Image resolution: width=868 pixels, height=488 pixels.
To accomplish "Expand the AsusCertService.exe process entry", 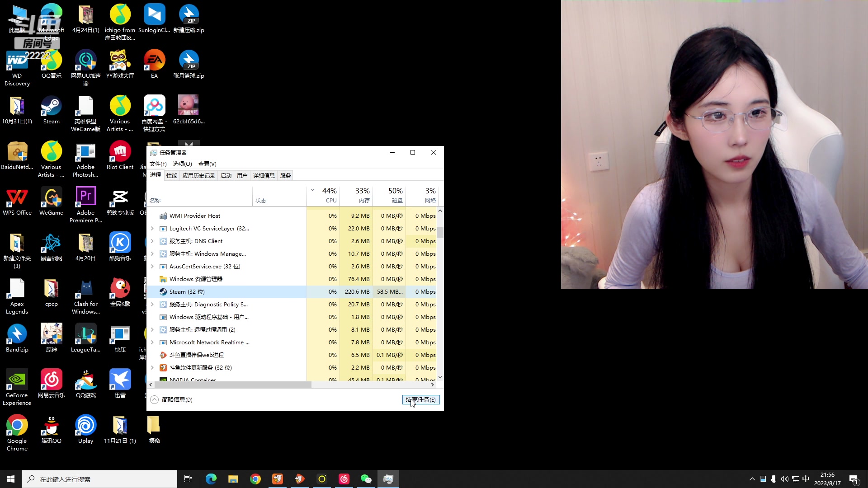I will click(152, 267).
